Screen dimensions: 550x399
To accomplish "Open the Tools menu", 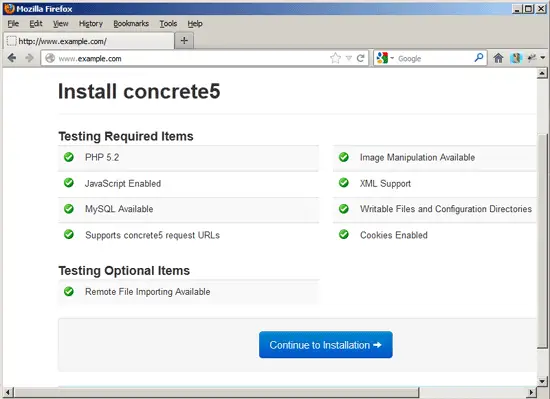I will (168, 23).
